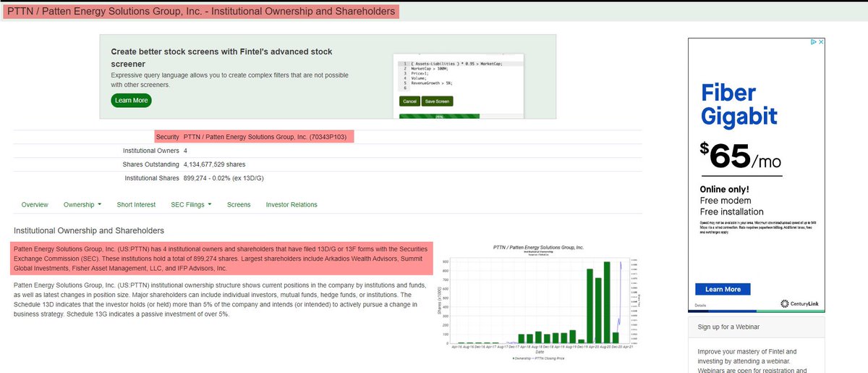Close the Fiber Gigabit ad with X icon
Screen dimensions: 868x373
point(821,43)
